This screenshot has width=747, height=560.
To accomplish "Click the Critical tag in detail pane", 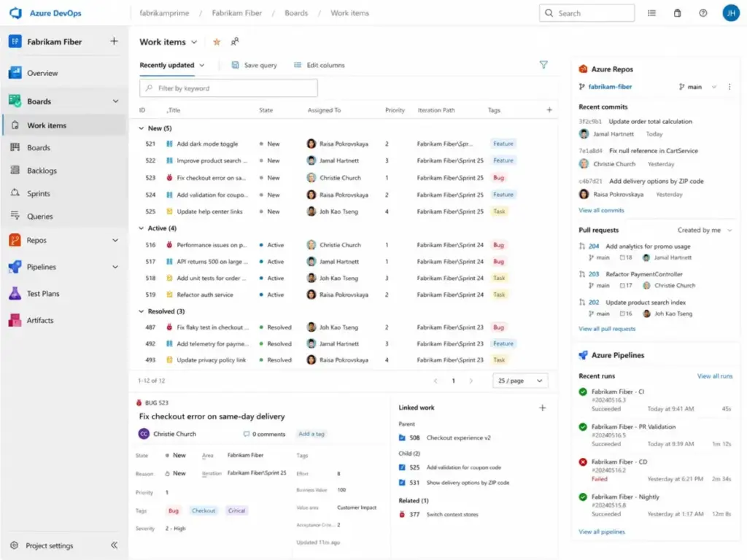I will [236, 510].
